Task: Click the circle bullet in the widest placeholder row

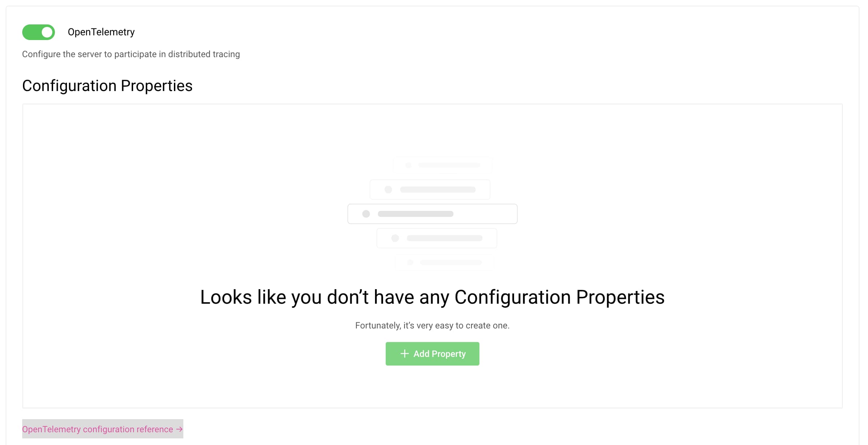Action: point(366,214)
